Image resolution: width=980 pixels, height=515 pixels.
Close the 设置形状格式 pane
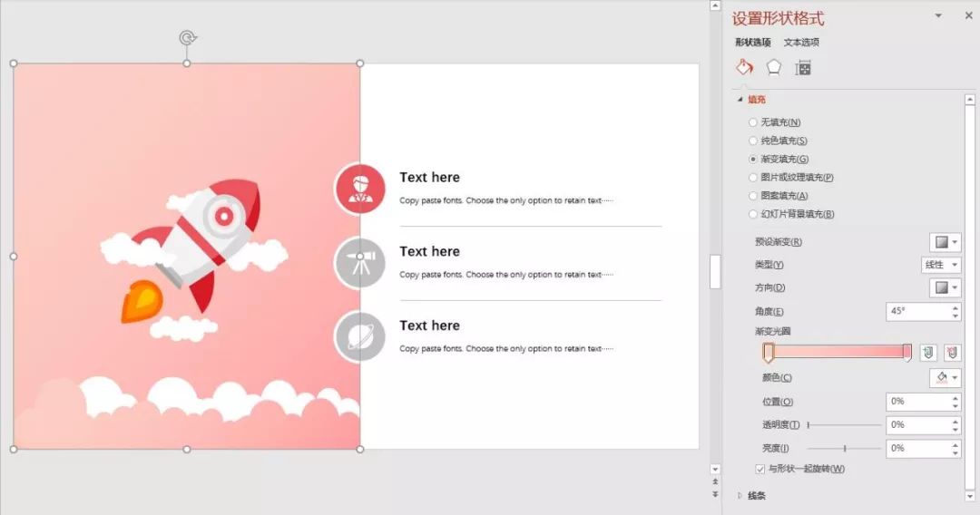(x=968, y=16)
